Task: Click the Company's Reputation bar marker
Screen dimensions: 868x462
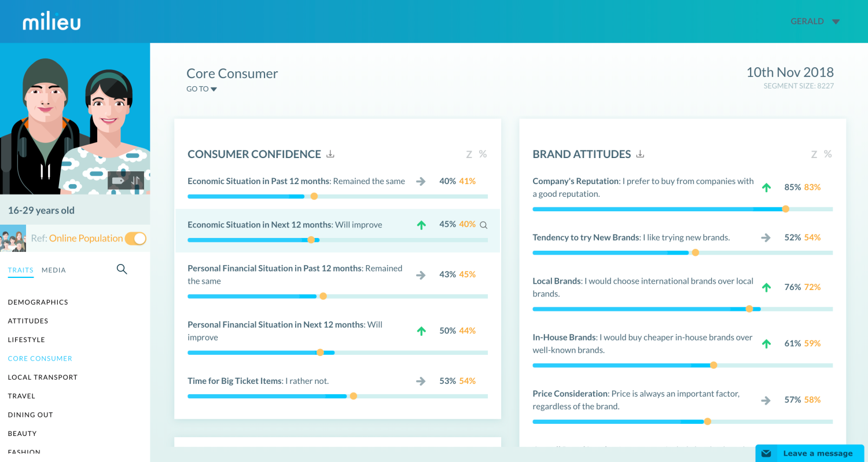Action: (x=785, y=208)
